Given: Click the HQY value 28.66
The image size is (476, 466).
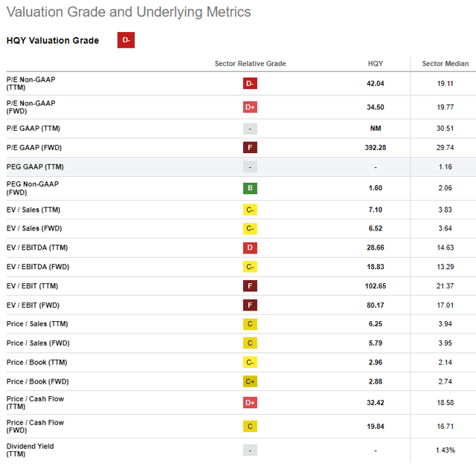Looking at the screenshot, I should [376, 247].
